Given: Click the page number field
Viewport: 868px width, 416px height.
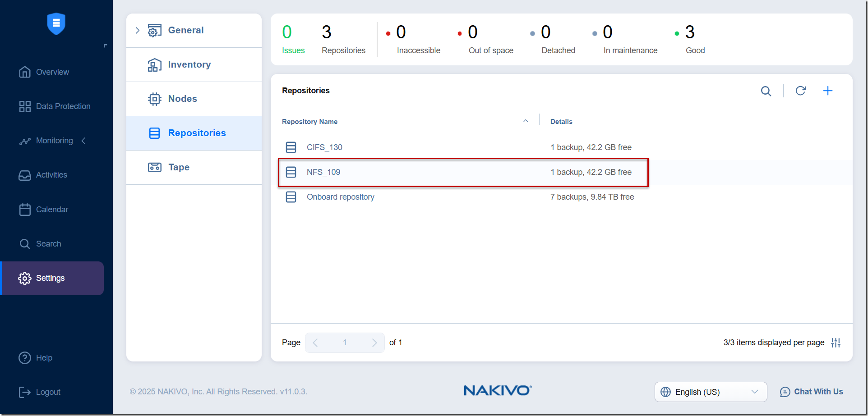Looking at the screenshot, I should click(x=345, y=343).
